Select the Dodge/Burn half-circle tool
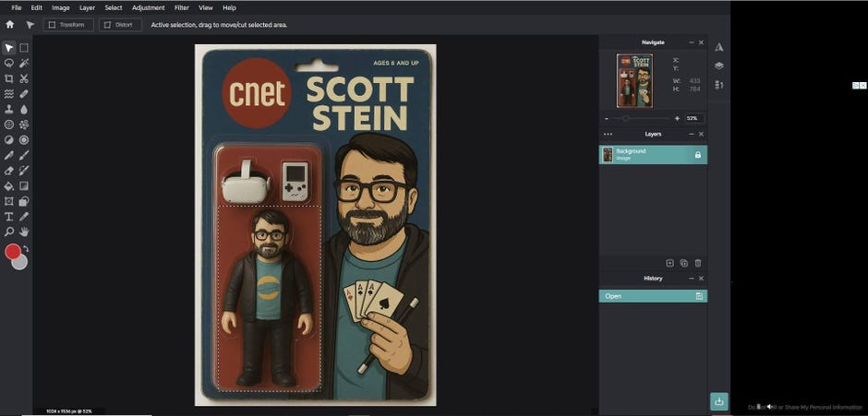Screen dimensions: 868x416 click(9, 140)
